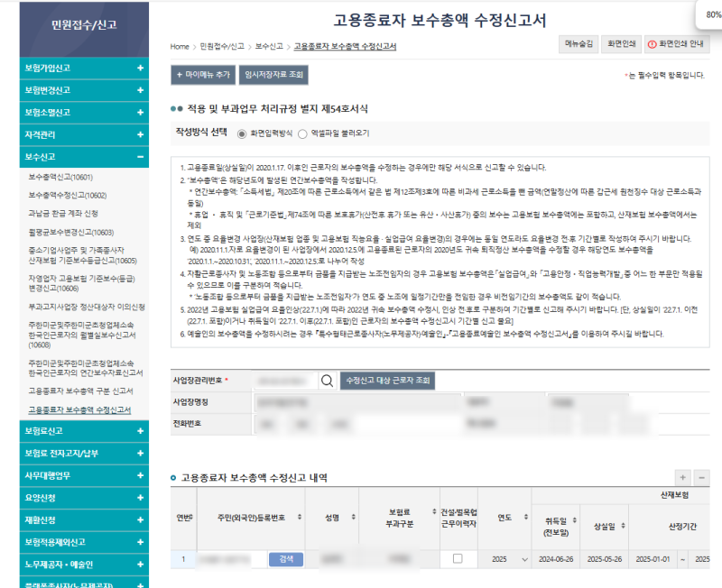722x588 pixels.
Task: Collapse the 보수신고 menu minus icon
Action: (x=141, y=157)
